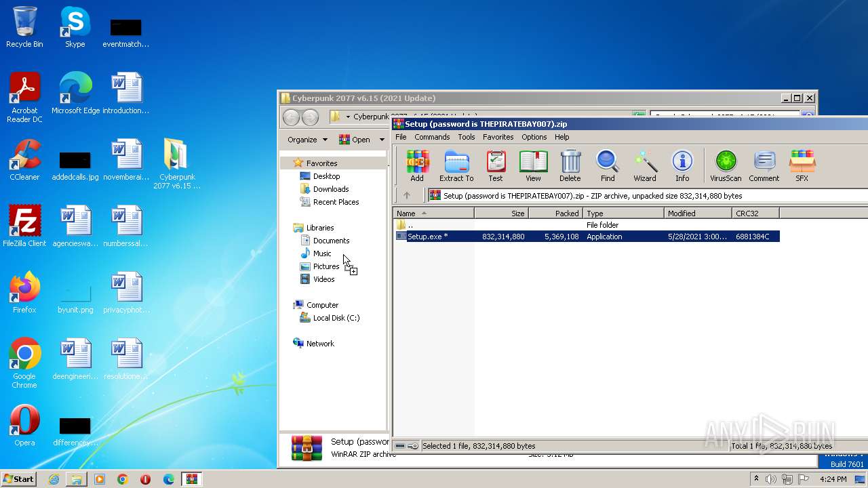868x488 pixels.
Task: Expand the Open button dropdown arrow
Action: 382,140
